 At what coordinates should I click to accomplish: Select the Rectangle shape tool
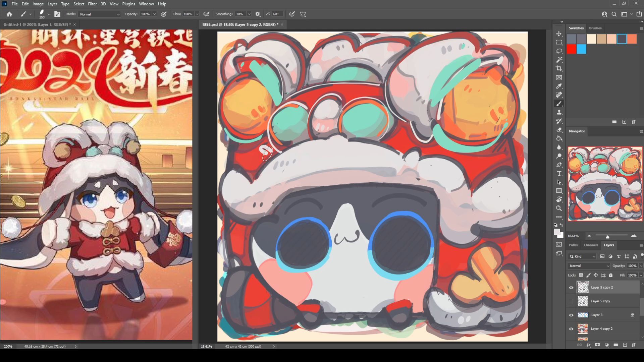coord(559,191)
